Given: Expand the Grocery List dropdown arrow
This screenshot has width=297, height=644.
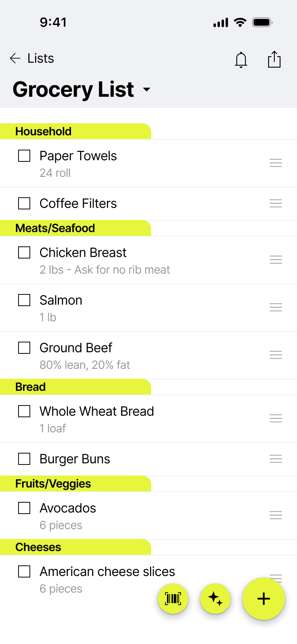Looking at the screenshot, I should (x=147, y=90).
